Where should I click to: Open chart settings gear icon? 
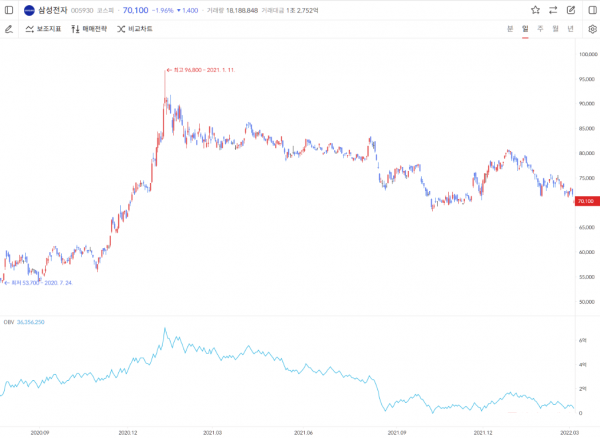(x=592, y=29)
